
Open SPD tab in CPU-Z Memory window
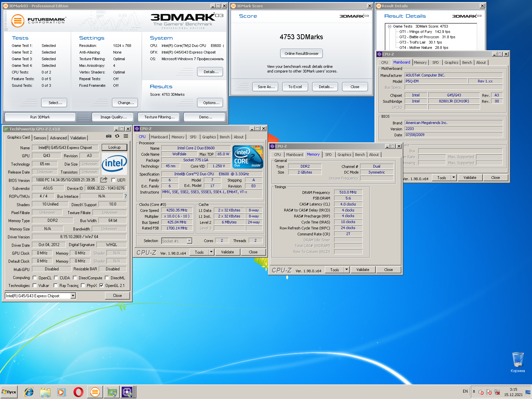[x=329, y=155]
